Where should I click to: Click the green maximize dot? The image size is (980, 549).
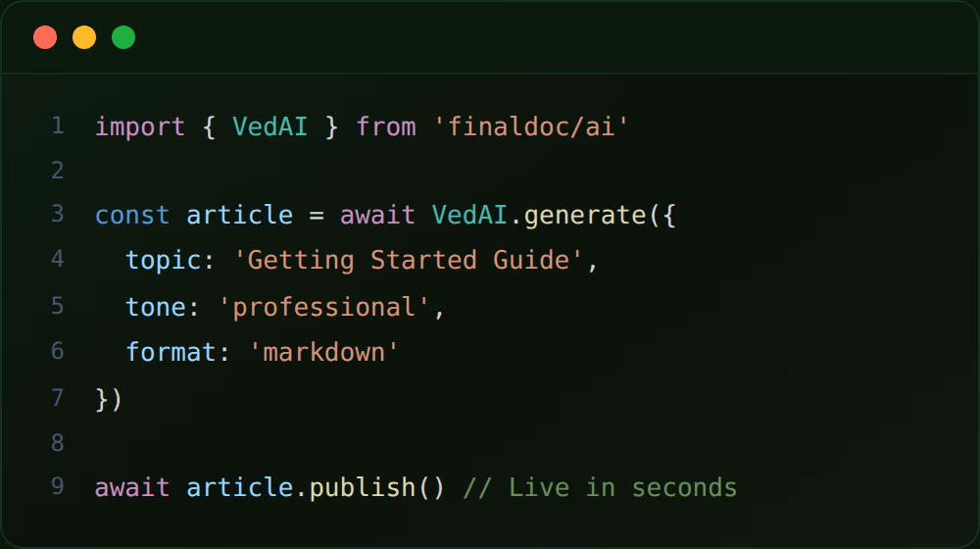(x=123, y=37)
